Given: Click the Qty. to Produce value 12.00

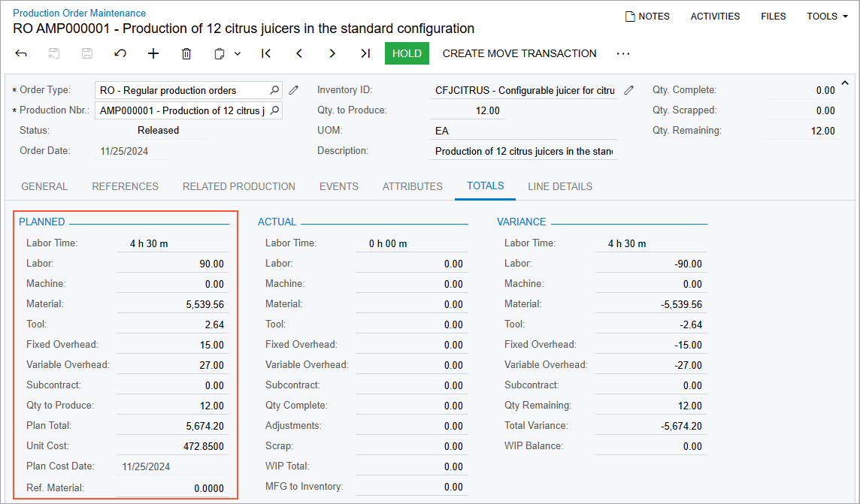Looking at the screenshot, I should (x=488, y=110).
